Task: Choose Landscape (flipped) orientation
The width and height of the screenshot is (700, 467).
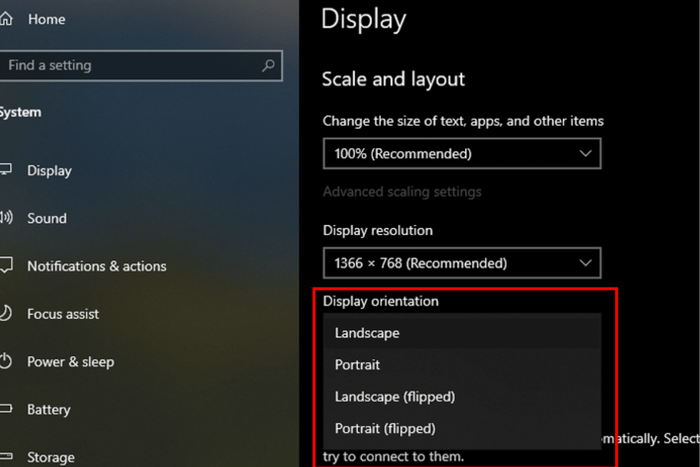Action: coord(462,396)
